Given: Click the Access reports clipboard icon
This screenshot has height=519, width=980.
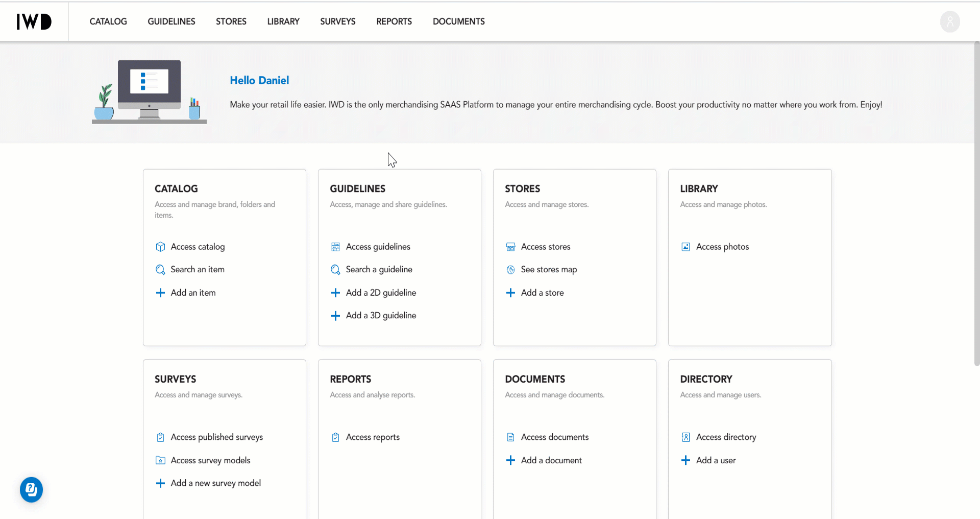Looking at the screenshot, I should (x=335, y=437).
